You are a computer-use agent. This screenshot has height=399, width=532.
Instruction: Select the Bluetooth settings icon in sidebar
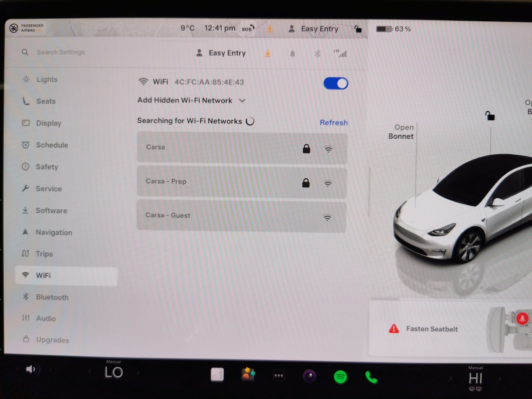(26, 297)
